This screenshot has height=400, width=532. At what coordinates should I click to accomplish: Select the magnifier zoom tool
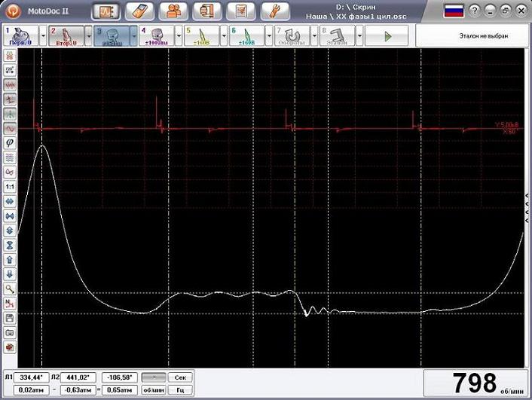pos(10,289)
